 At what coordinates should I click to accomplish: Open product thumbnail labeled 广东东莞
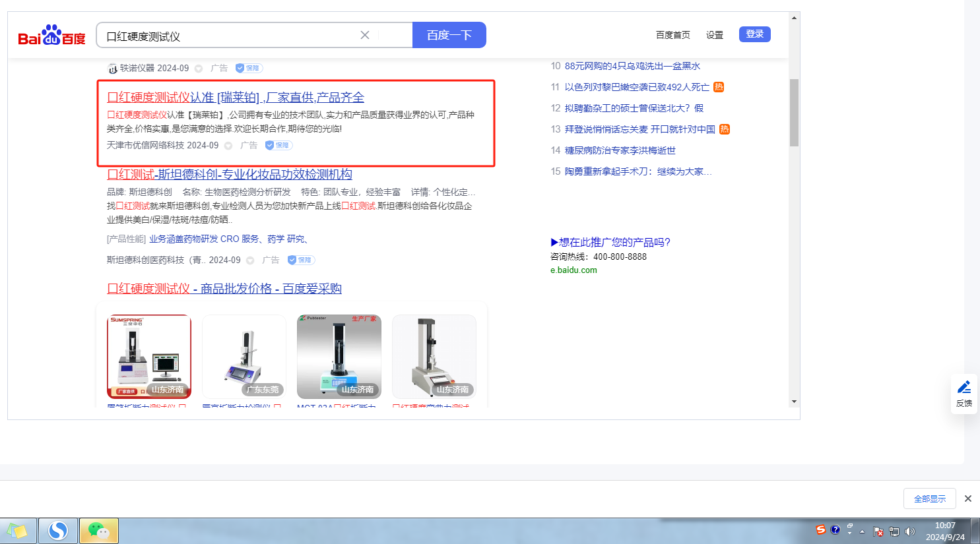click(x=244, y=357)
